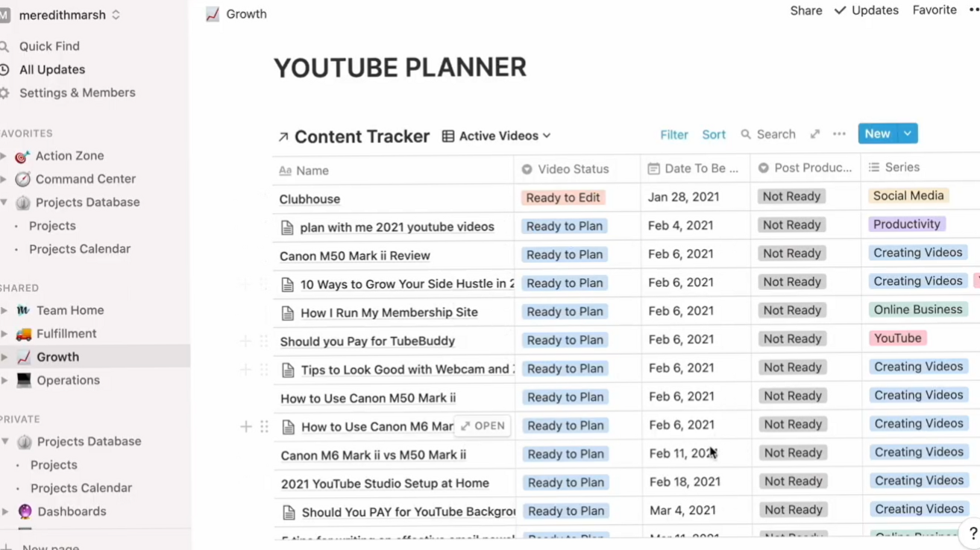Image resolution: width=980 pixels, height=550 pixels.
Task: Open the Content Tracker ••• options menu
Action: [x=838, y=134]
